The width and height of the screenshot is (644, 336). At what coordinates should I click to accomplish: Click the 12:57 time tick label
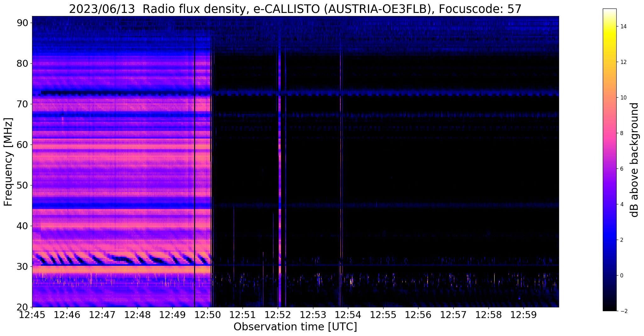pyautogui.click(x=453, y=315)
